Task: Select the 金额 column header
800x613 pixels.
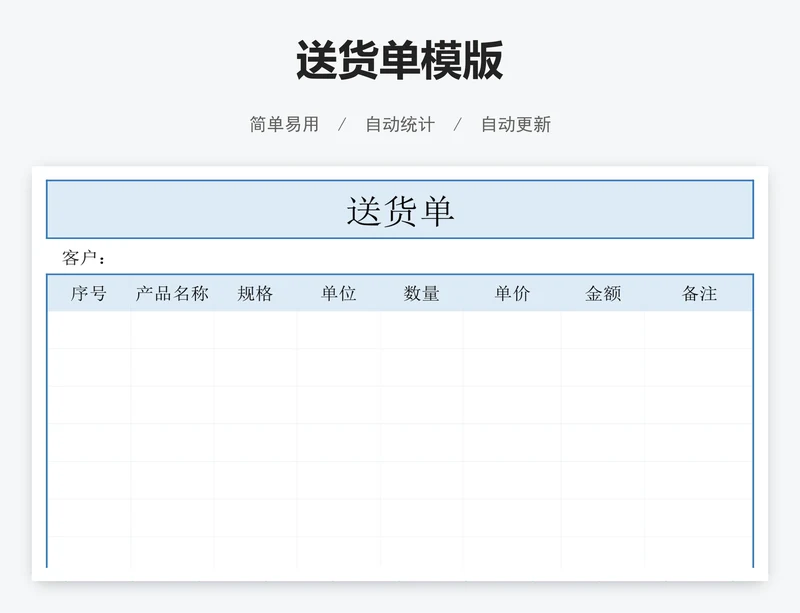Action: point(603,293)
